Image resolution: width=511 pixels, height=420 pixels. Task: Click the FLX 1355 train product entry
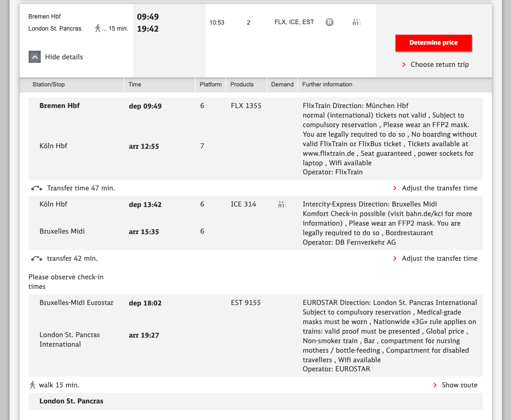[x=246, y=106]
